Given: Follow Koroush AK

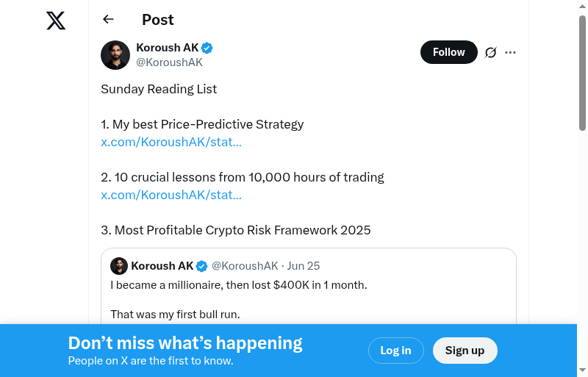Looking at the screenshot, I should pos(448,52).
